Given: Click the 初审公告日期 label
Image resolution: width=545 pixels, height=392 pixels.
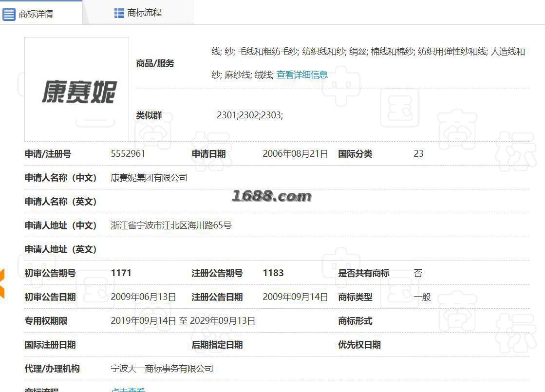Looking at the screenshot, I should pyautogui.click(x=50, y=297).
